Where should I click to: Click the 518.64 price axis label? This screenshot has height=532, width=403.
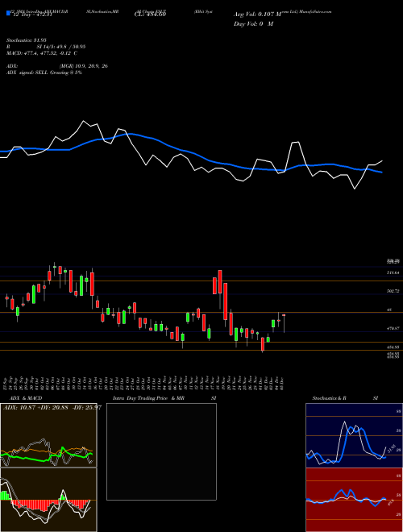point(393,272)
